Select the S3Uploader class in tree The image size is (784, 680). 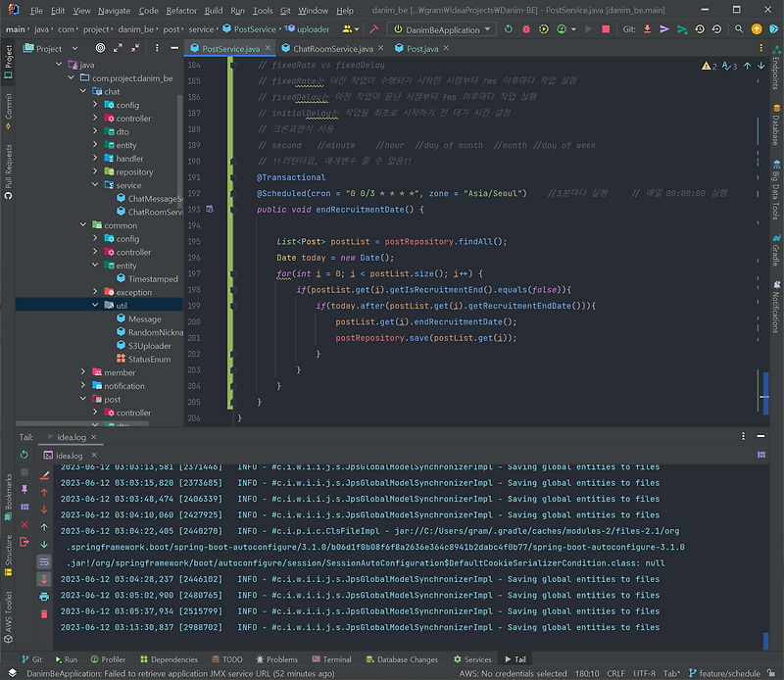149,346
